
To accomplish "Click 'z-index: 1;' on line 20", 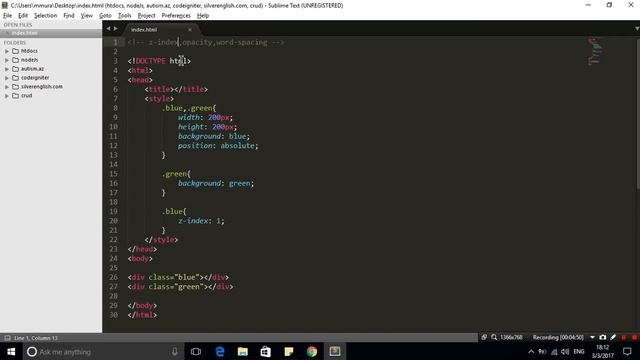I will 201,221.
